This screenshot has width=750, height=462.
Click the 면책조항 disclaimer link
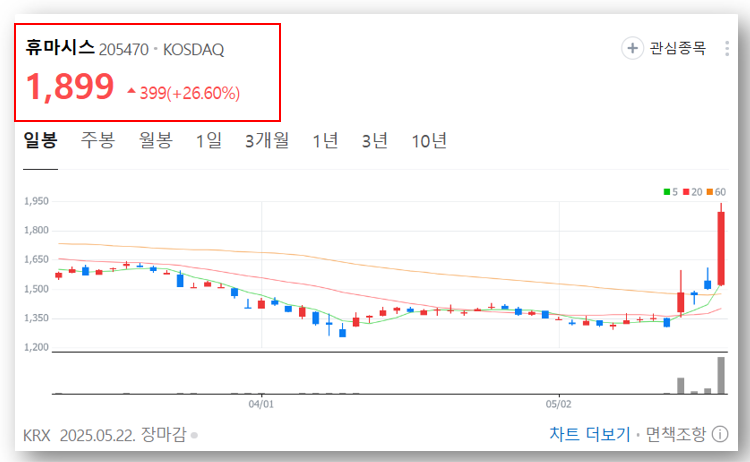click(675, 434)
